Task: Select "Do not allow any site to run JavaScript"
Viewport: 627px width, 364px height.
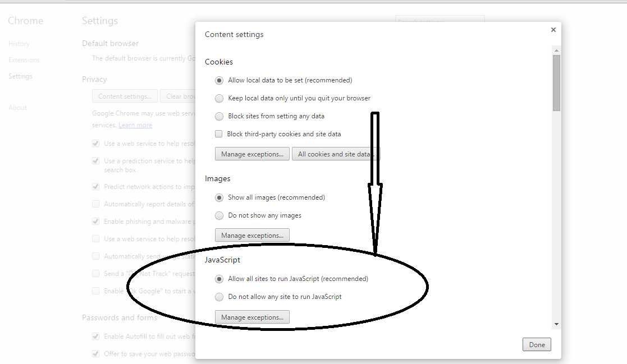Action: (x=219, y=297)
